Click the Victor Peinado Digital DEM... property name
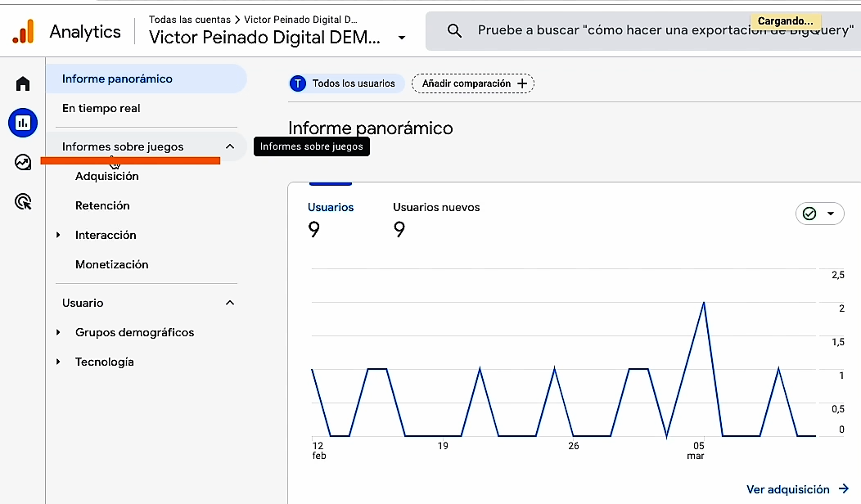The image size is (861, 504). click(264, 38)
